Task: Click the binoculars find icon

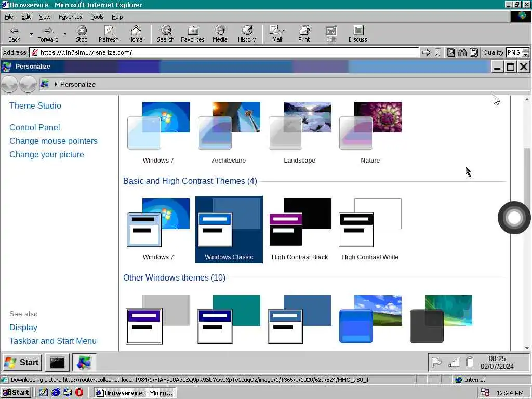Action: 462,52
